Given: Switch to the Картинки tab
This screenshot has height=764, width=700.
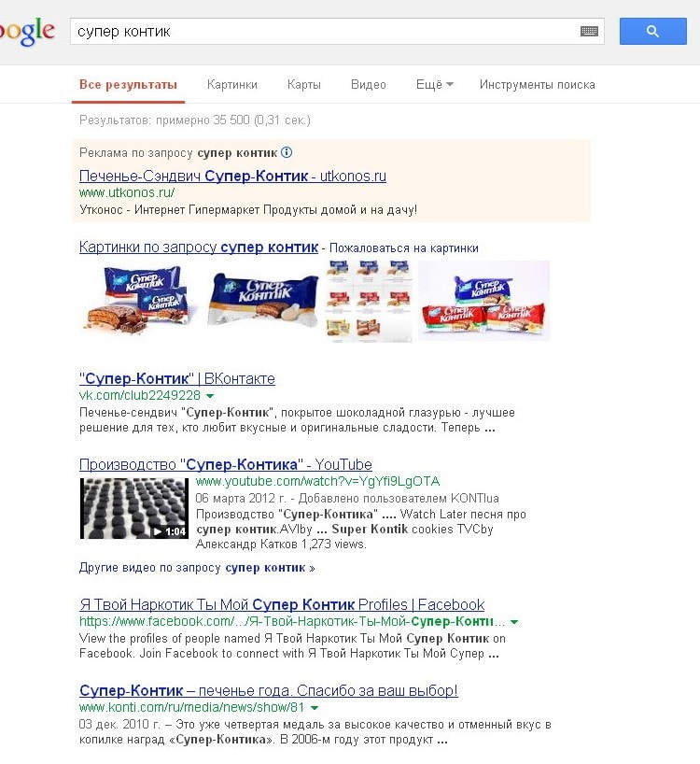Looking at the screenshot, I should point(232,84).
